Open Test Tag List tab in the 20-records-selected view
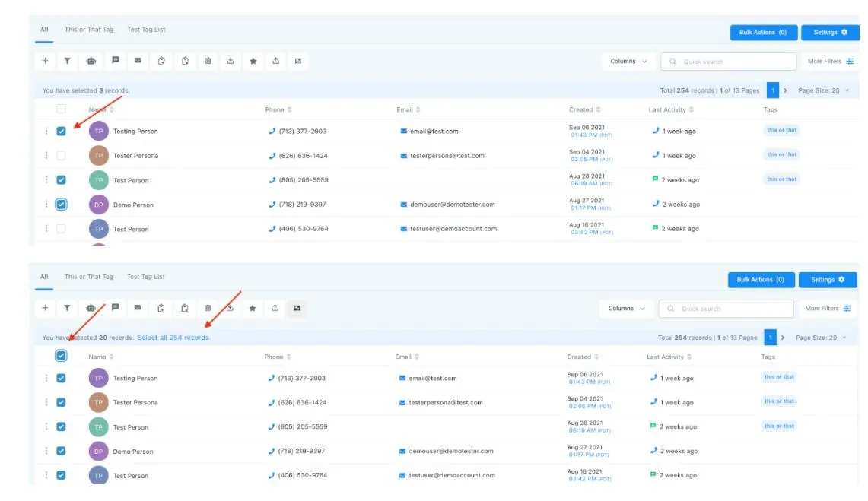Screen dimensions: 868x501 coord(145,277)
